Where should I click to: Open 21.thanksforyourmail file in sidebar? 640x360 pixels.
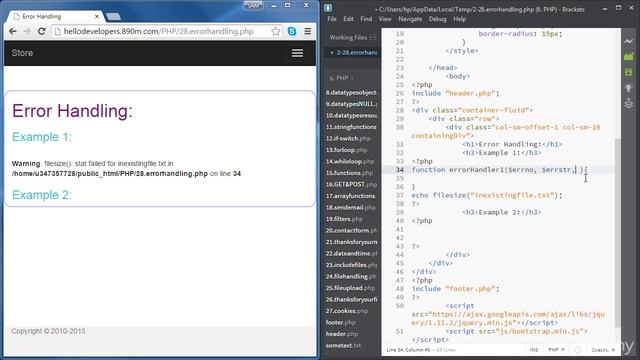coord(351,242)
